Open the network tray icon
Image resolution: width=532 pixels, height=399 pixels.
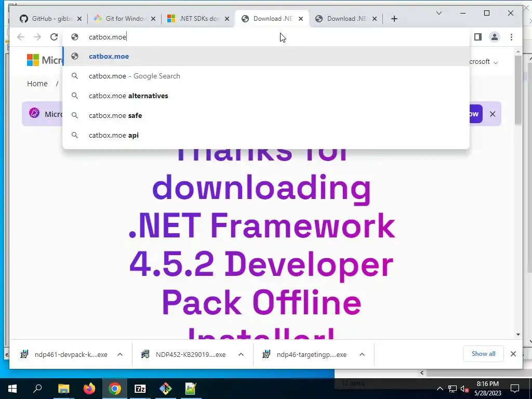(x=453, y=389)
